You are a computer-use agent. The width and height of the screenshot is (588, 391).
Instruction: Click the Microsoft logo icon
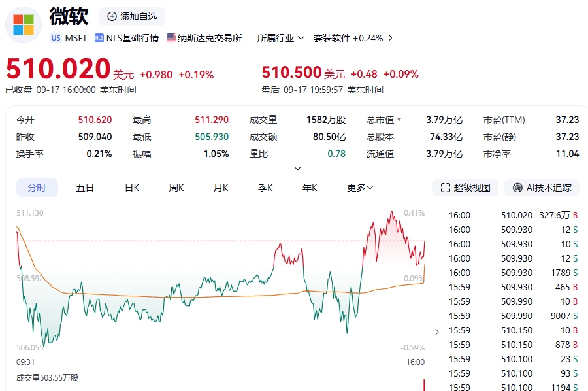(24, 25)
